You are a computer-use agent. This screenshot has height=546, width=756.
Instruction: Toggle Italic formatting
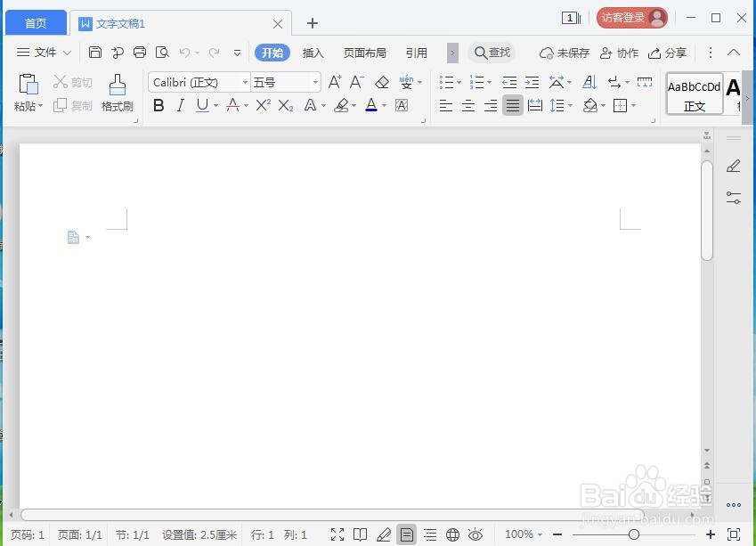[x=181, y=105]
